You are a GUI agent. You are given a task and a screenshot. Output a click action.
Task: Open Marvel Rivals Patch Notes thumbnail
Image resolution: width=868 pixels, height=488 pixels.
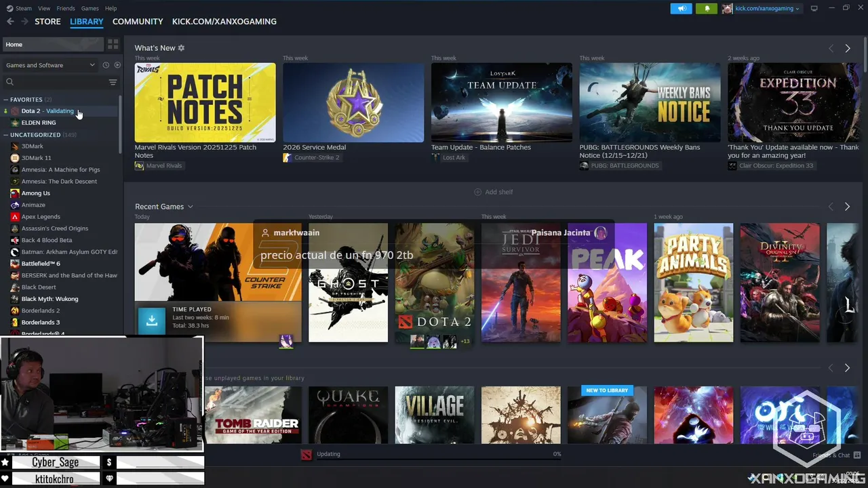pos(205,102)
